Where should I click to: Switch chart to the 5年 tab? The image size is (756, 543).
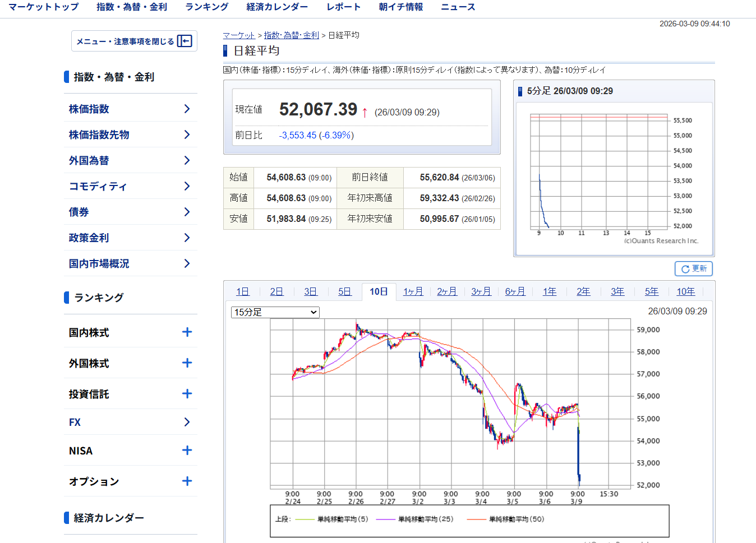coord(652,291)
